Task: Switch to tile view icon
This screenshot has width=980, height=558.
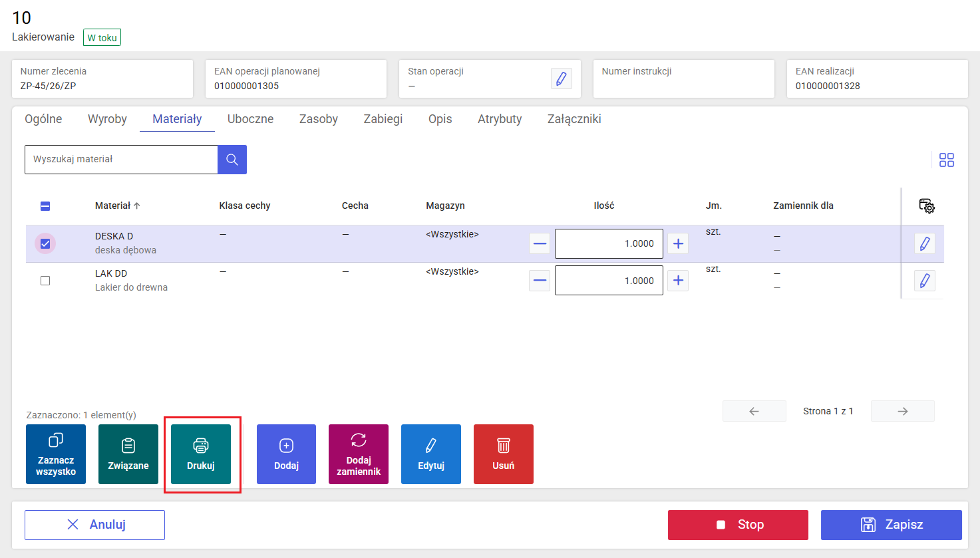Action: click(x=947, y=160)
